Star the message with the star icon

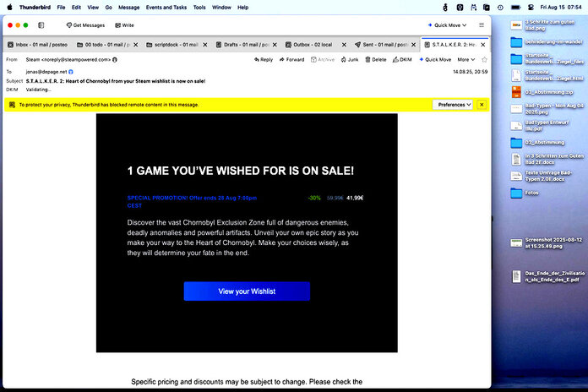coord(484,60)
